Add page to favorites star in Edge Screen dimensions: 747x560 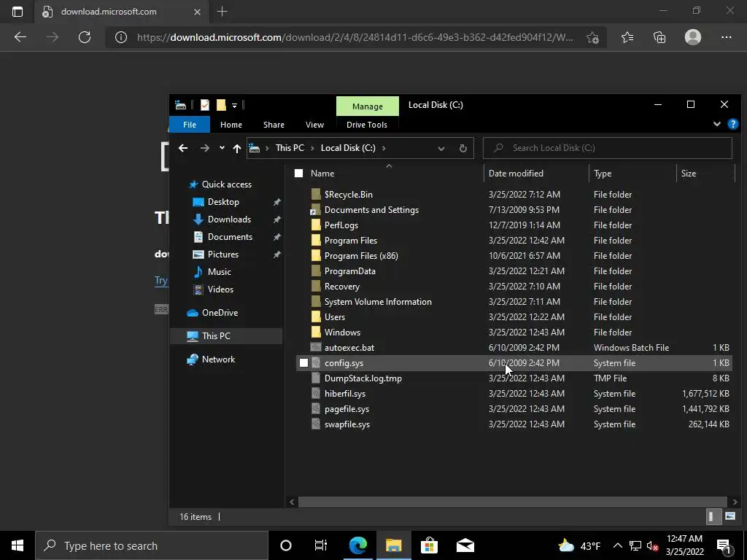coord(592,38)
